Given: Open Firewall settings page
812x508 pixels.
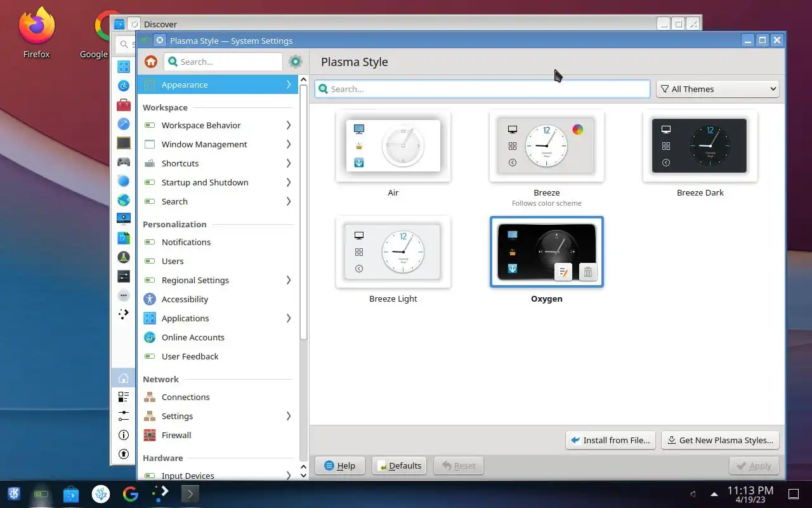Looking at the screenshot, I should [x=218, y=435].
